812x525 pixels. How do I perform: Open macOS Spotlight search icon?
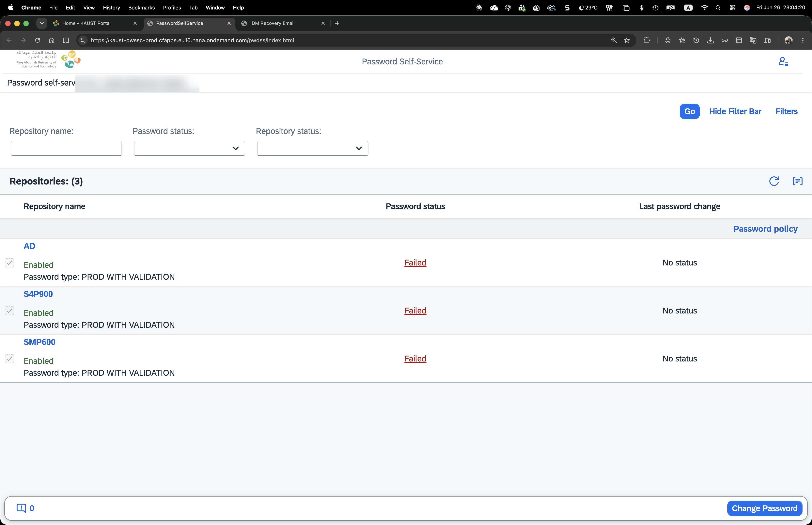click(718, 8)
